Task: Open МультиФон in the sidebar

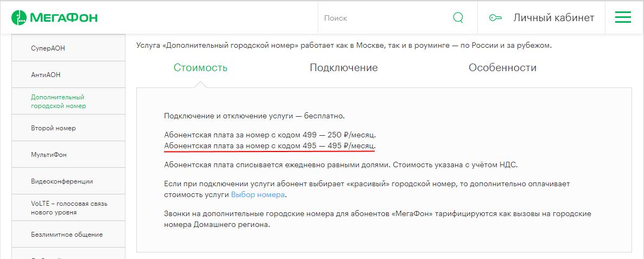Action: click(68, 155)
